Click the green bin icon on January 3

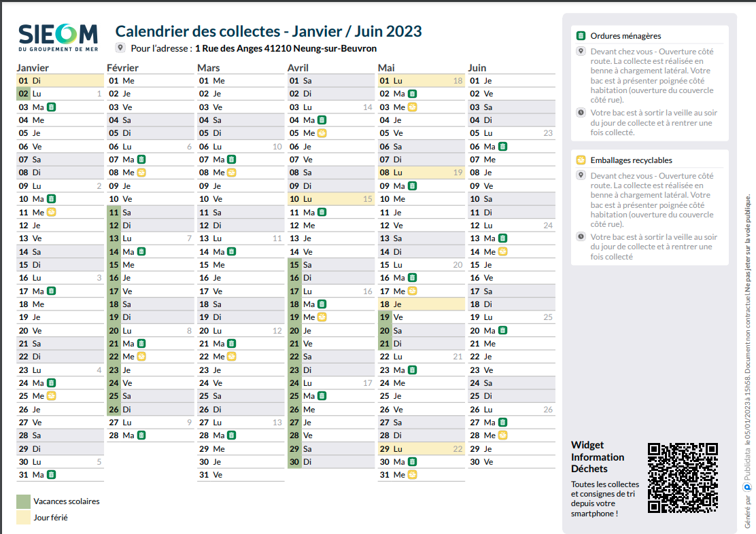(x=51, y=107)
